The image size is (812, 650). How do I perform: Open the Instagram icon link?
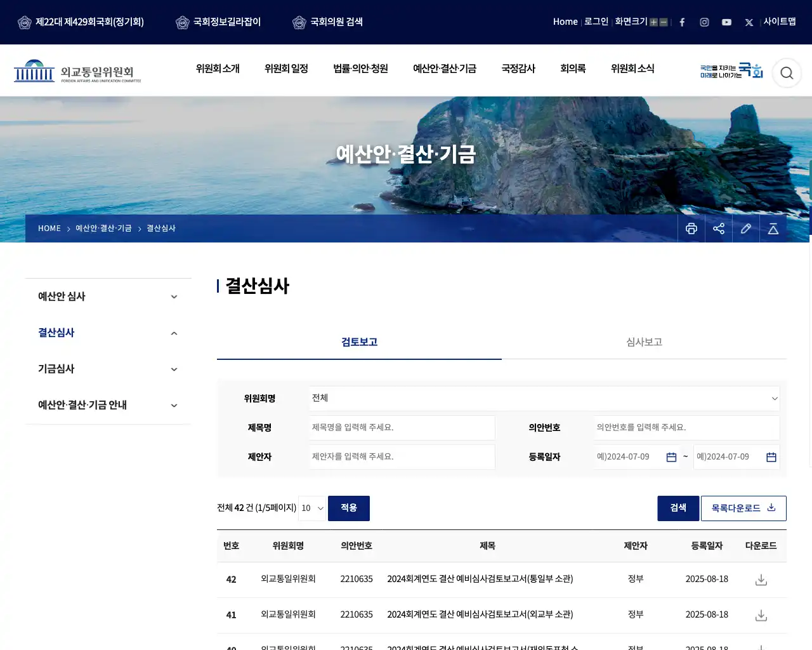704,22
